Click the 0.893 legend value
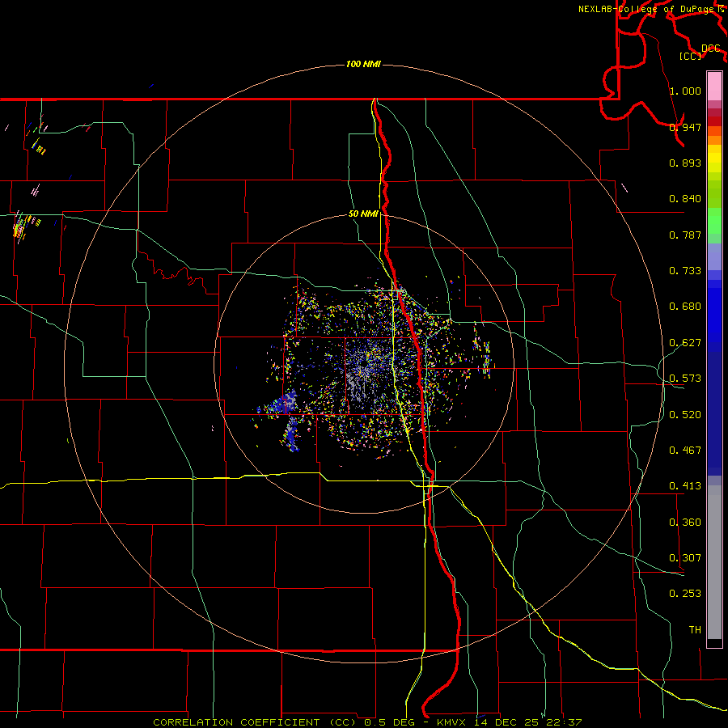728x728 pixels. pos(685,163)
